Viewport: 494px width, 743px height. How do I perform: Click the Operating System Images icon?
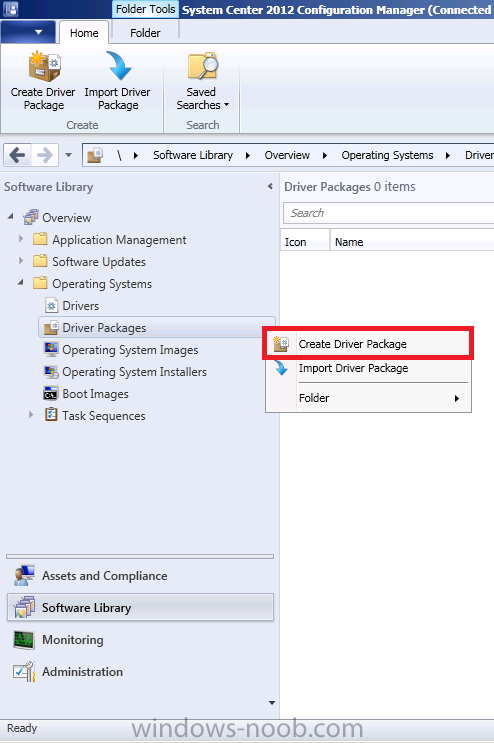51,349
